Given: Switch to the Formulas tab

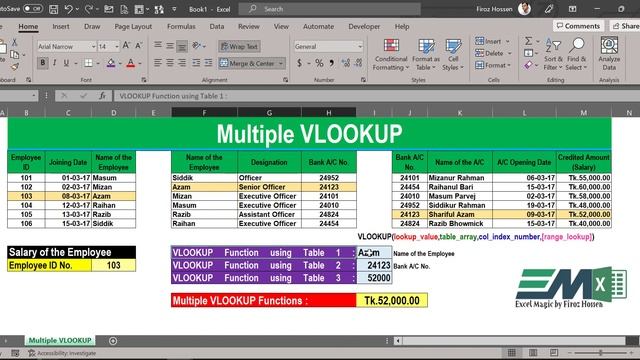Looking at the screenshot, I should 181,27.
